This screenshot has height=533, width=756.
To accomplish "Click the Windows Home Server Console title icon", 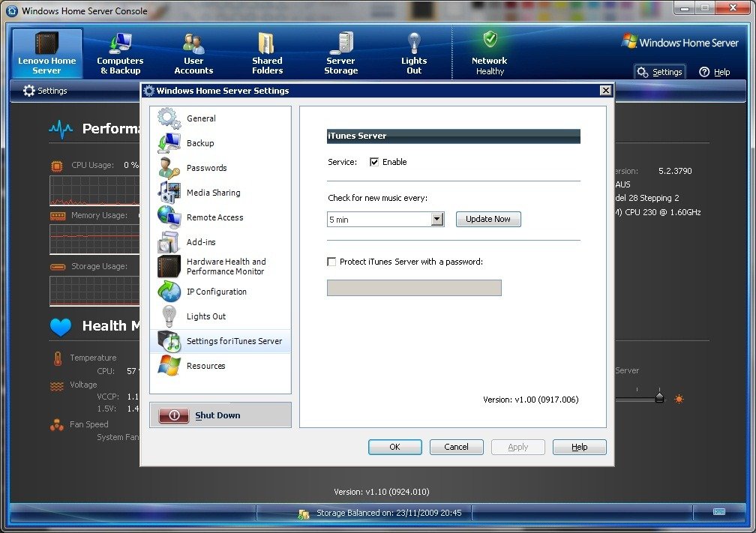I will click(11, 10).
